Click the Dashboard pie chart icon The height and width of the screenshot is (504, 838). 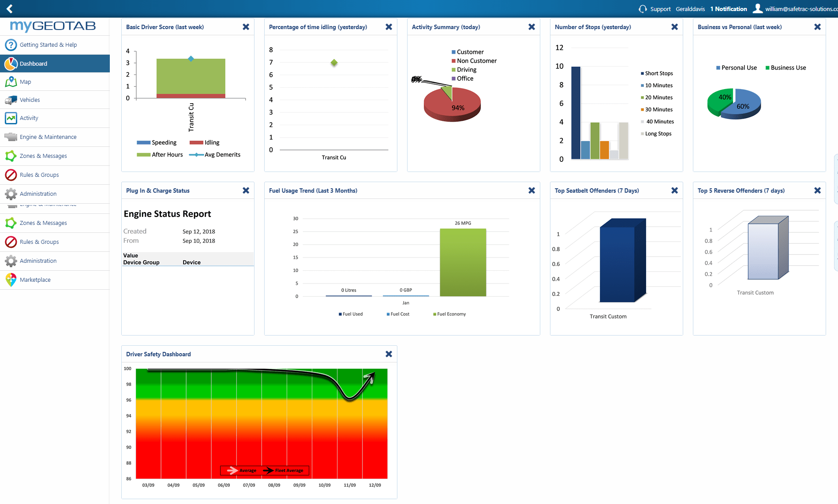tap(11, 63)
